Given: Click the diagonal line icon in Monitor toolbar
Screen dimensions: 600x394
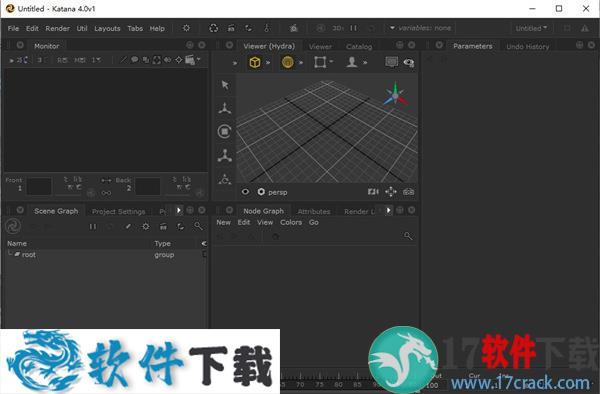Looking at the screenshot, I should coord(123,60).
